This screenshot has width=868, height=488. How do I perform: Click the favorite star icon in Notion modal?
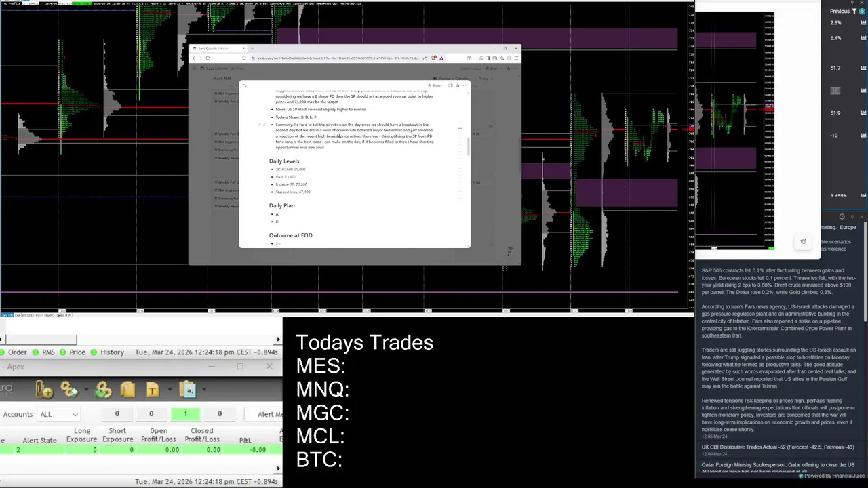click(458, 85)
